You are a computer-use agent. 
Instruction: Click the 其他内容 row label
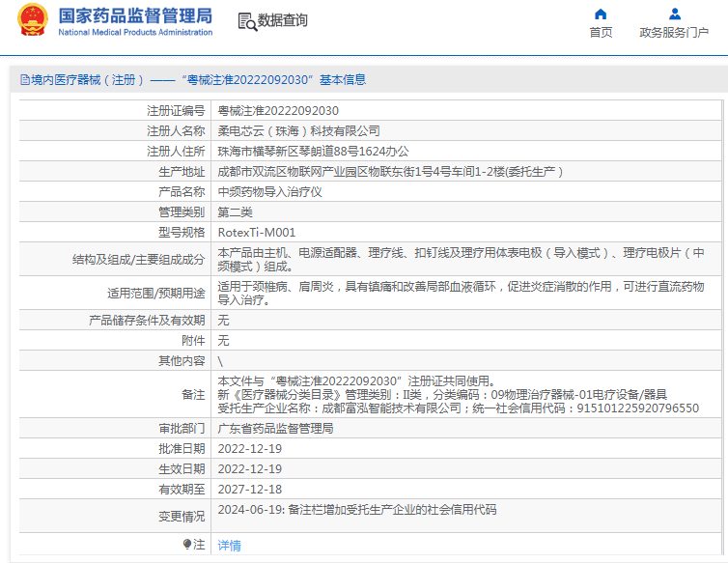182,361
